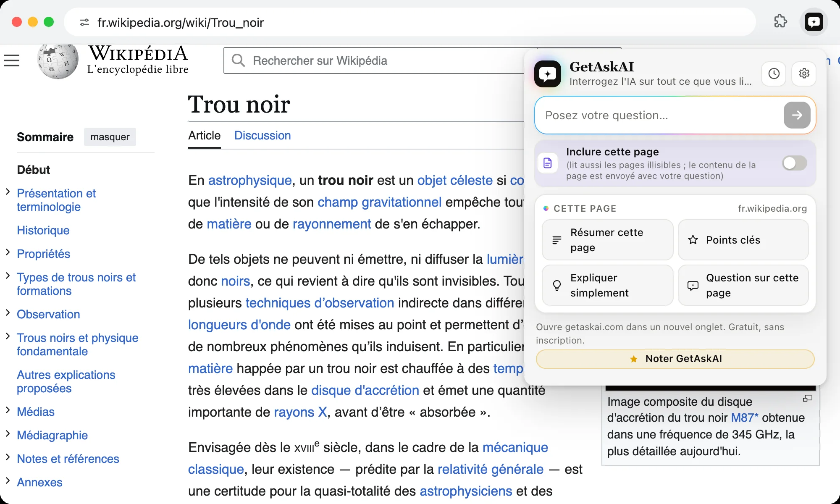The width and height of the screenshot is (840, 504).
Task: Expand Types de trous noirs et formations
Action: click(8, 276)
